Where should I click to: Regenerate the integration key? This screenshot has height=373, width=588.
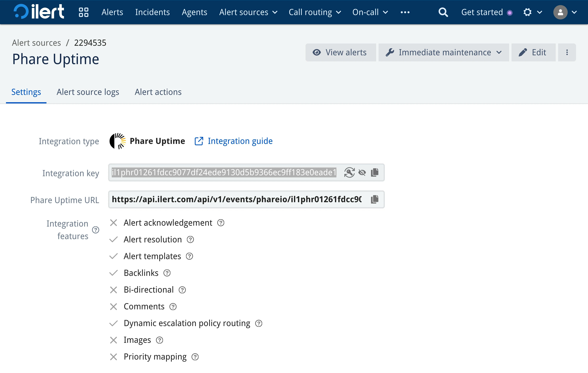tap(349, 172)
